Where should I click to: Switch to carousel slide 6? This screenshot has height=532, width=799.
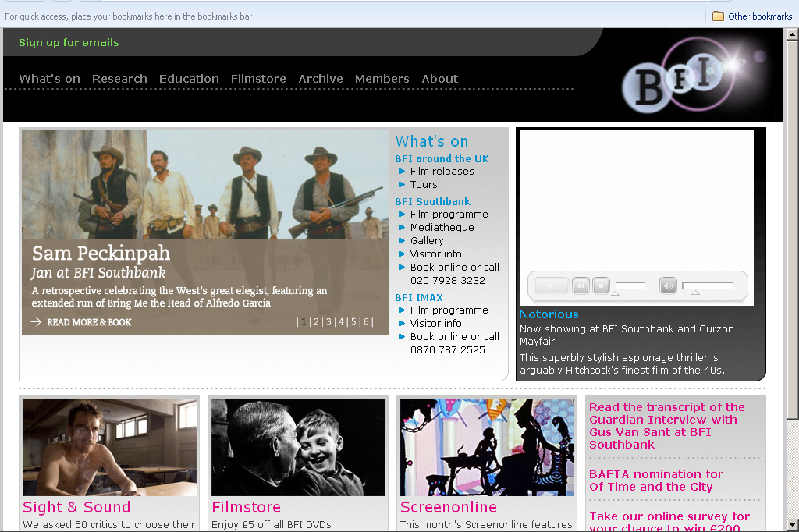366,322
